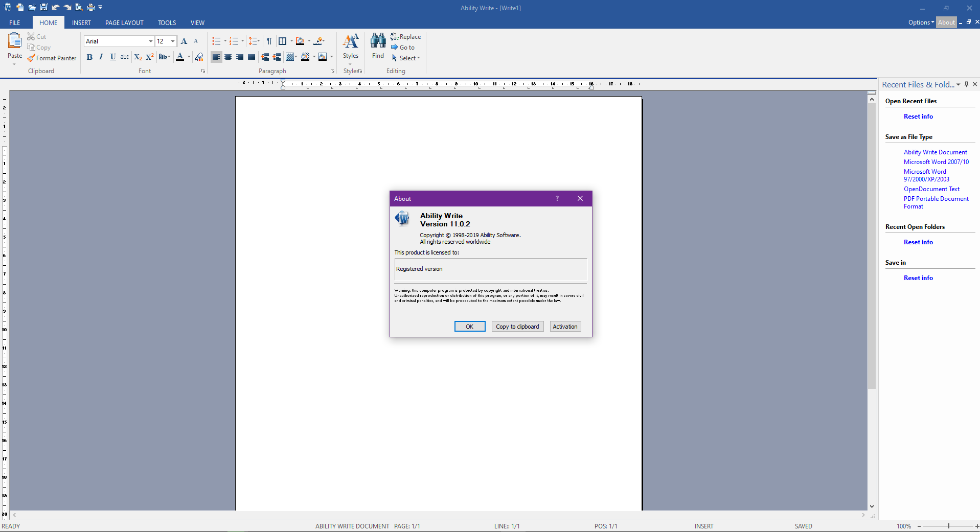Click the decrease indent icon
This screenshot has width=980, height=532.
(265, 57)
